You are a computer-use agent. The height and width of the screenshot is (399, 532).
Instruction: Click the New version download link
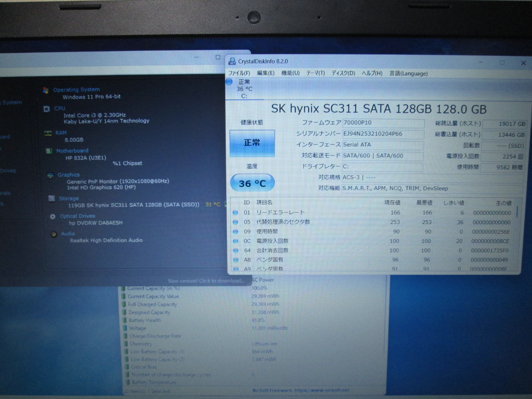tap(206, 281)
